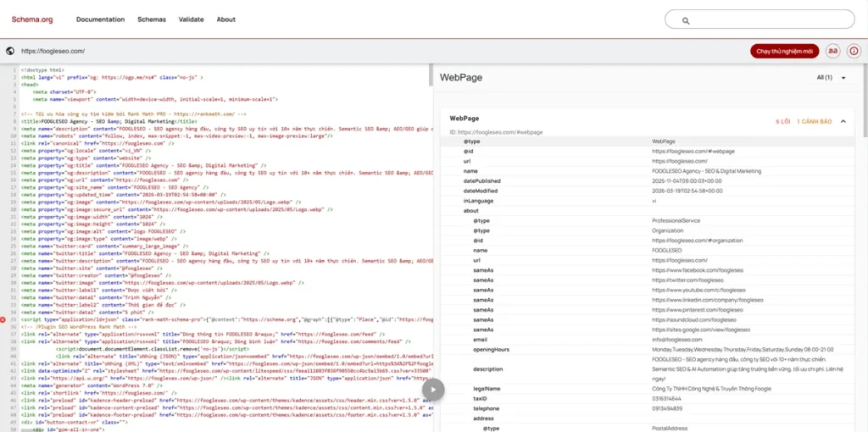Open the language selector icon
The width and height of the screenshot is (868, 432).
tap(832, 51)
